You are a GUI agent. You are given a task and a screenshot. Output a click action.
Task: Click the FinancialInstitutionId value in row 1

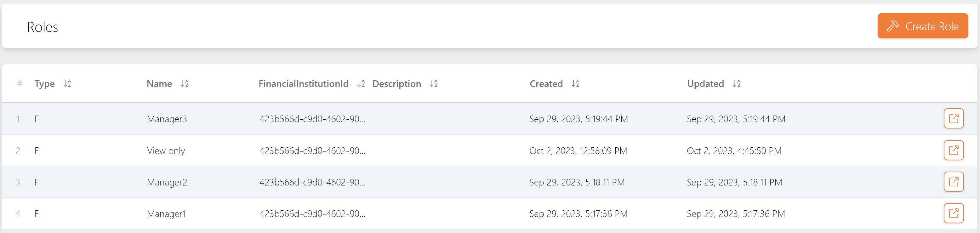(312, 119)
